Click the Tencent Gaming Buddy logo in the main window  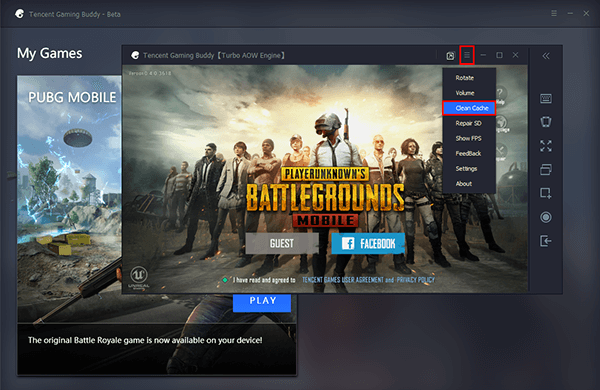click(x=19, y=14)
